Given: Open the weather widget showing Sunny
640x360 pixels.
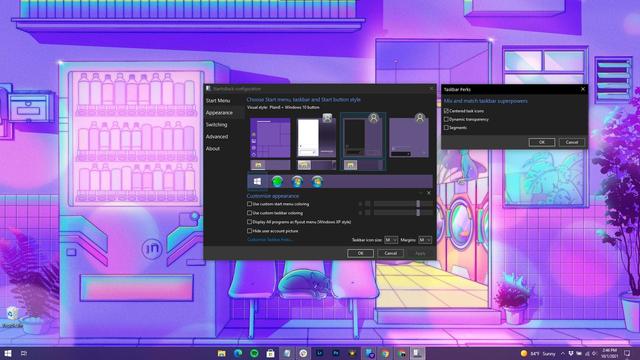Looking at the screenshot, I should coord(538,353).
